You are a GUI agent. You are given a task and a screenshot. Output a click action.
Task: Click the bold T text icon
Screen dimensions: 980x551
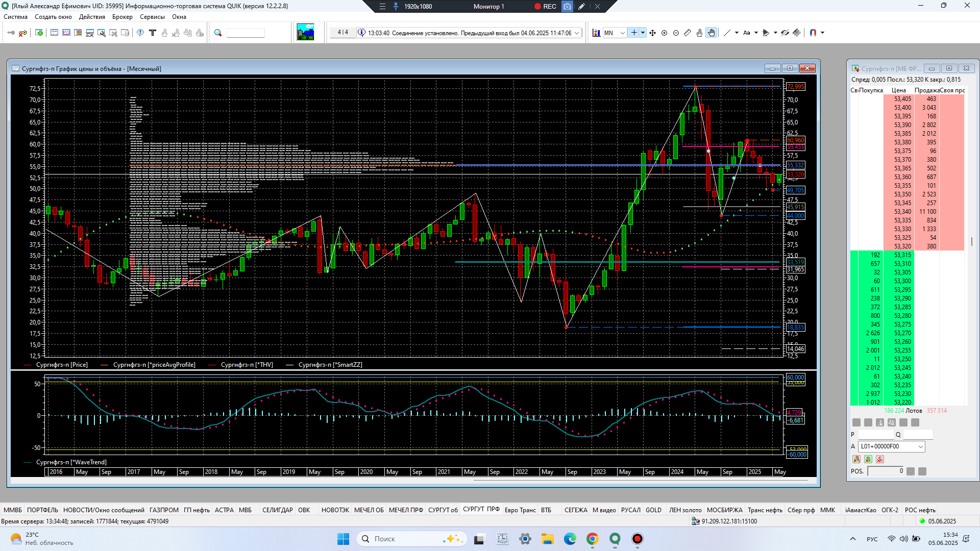(152, 33)
